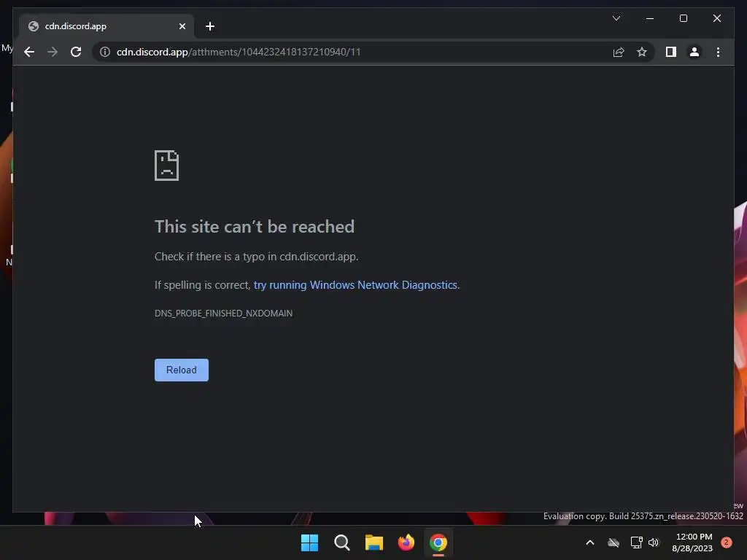Open the Chrome profile avatar menu

pyautogui.click(x=694, y=52)
